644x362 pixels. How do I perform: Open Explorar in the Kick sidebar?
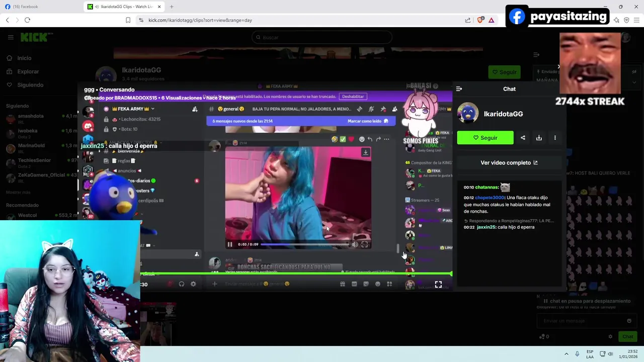[23, 71]
